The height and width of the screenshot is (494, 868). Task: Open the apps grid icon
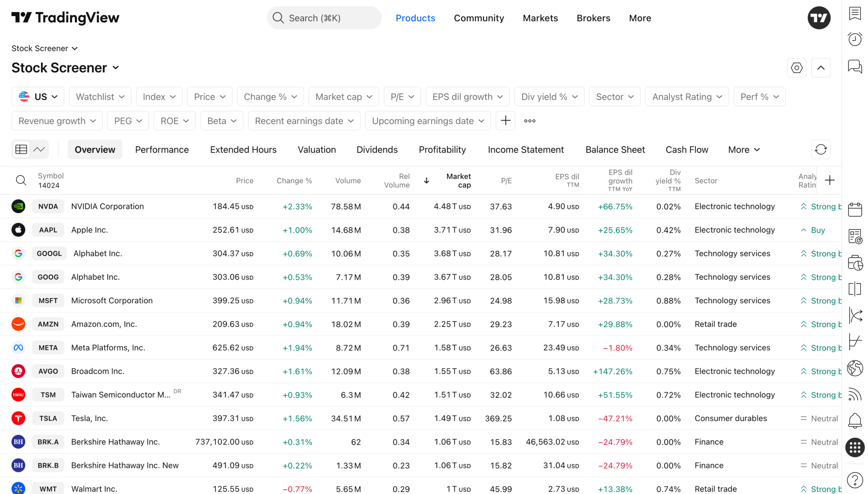[855, 448]
